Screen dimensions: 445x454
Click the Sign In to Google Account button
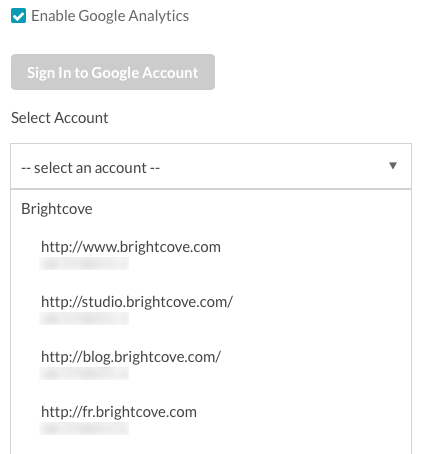point(113,72)
